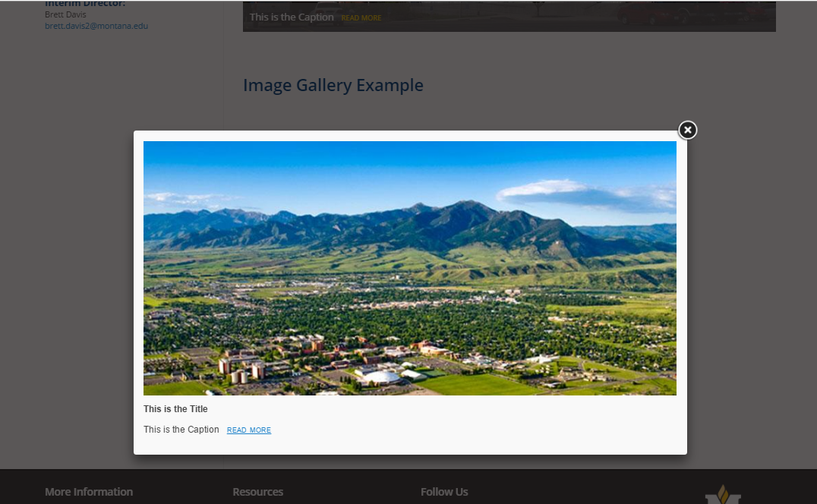Click the Interim Director heading
Screen dimensions: 817x504
(x=85, y=4)
